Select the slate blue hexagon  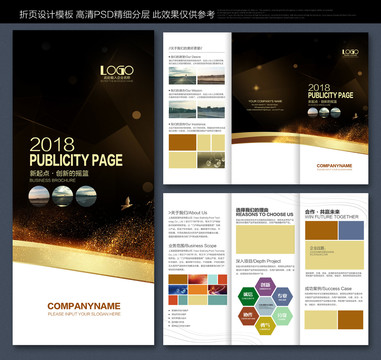click(282, 296)
